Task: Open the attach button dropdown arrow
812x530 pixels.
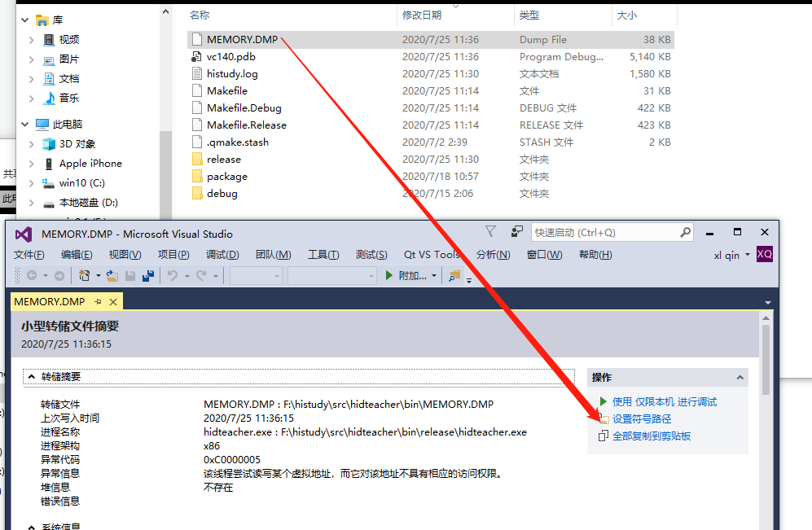Action: pos(434,276)
